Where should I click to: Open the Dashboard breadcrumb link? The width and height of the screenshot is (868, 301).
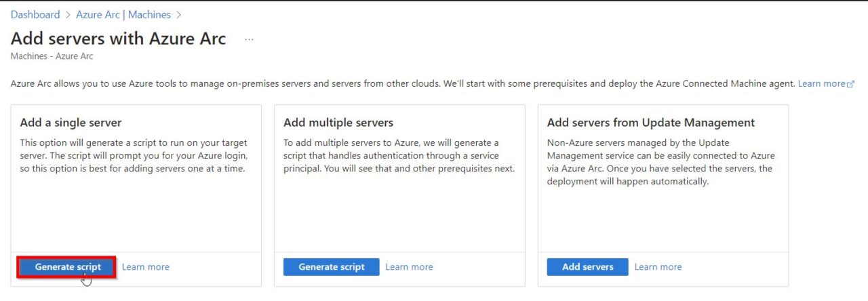(x=35, y=14)
